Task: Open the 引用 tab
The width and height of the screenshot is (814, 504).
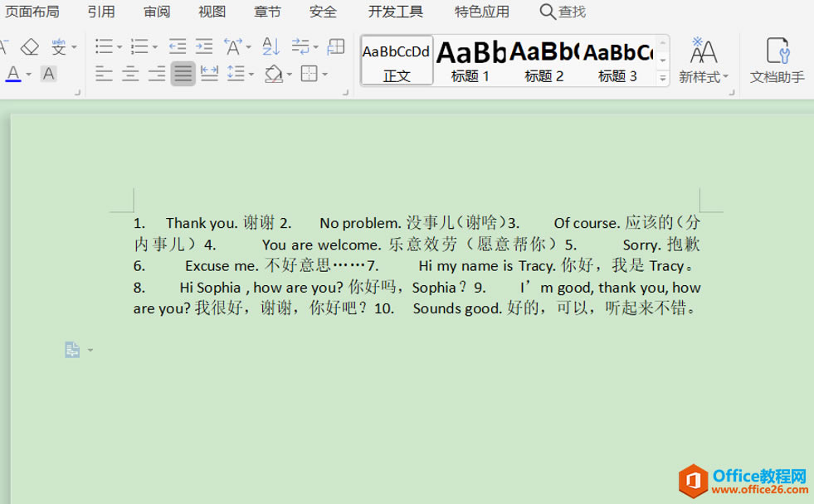Action: 101,12
